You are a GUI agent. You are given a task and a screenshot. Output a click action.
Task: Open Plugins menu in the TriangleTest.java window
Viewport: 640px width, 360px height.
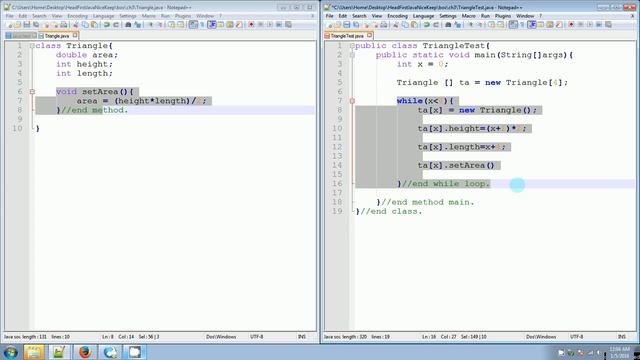tap(503, 16)
